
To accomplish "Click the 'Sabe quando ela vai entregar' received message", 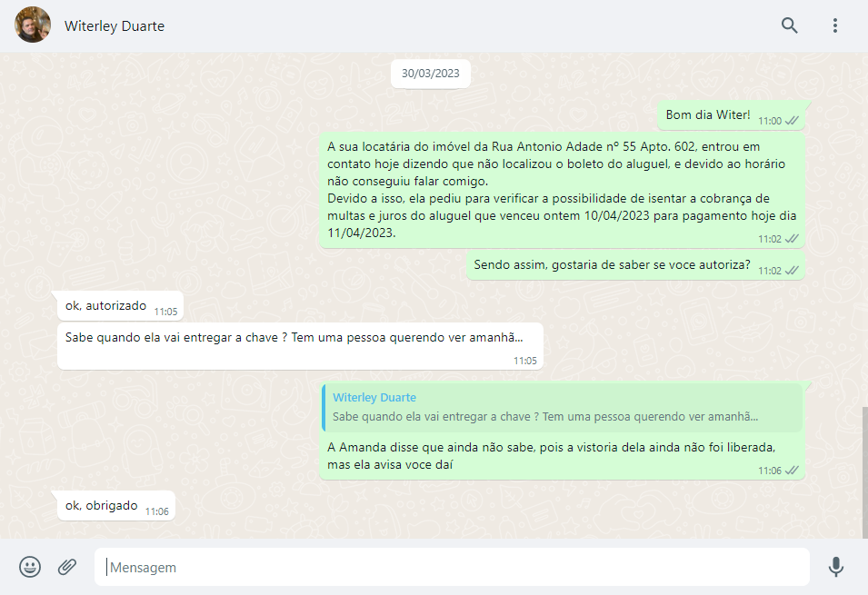I will 294,337.
